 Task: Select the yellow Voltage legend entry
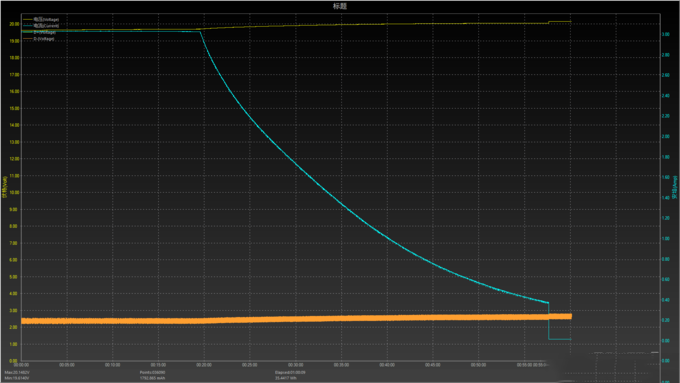41,20
